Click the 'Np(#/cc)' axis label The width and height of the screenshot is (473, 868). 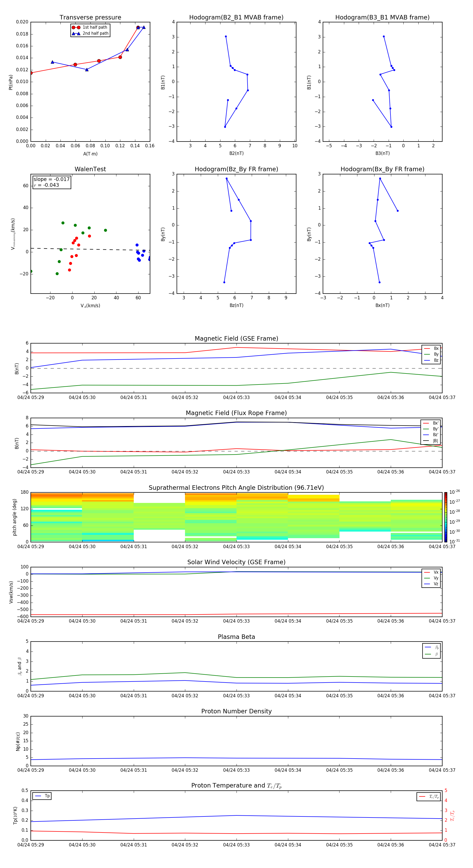tap(18, 741)
